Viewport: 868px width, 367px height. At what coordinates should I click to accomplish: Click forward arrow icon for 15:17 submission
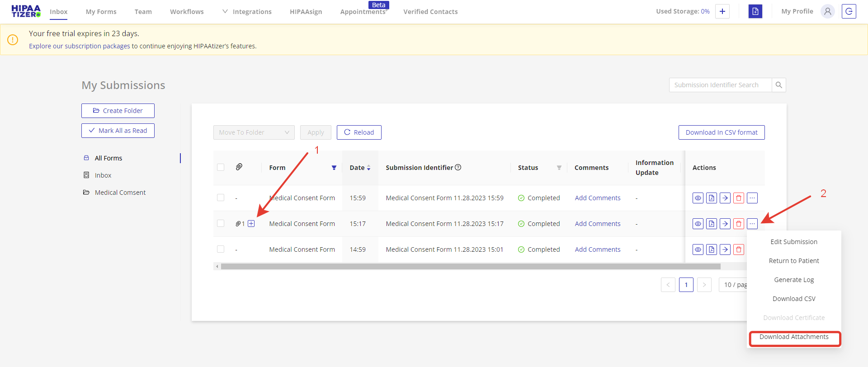725,224
